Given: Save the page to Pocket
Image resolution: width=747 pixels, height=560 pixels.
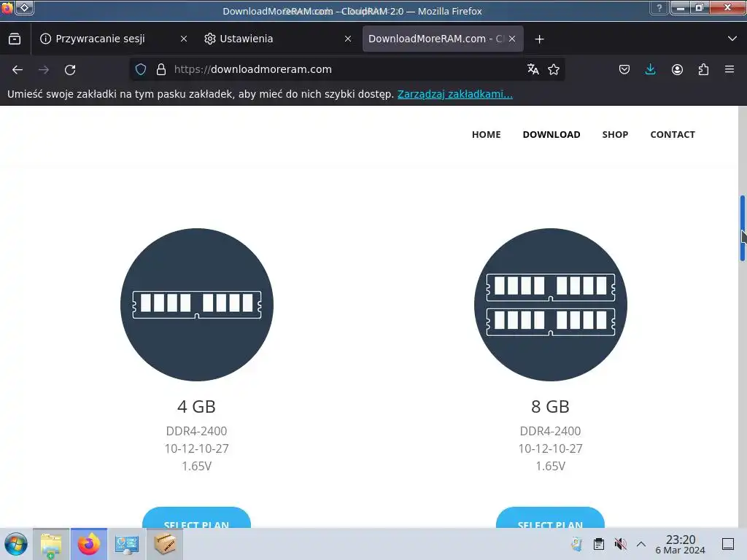Looking at the screenshot, I should pos(624,69).
